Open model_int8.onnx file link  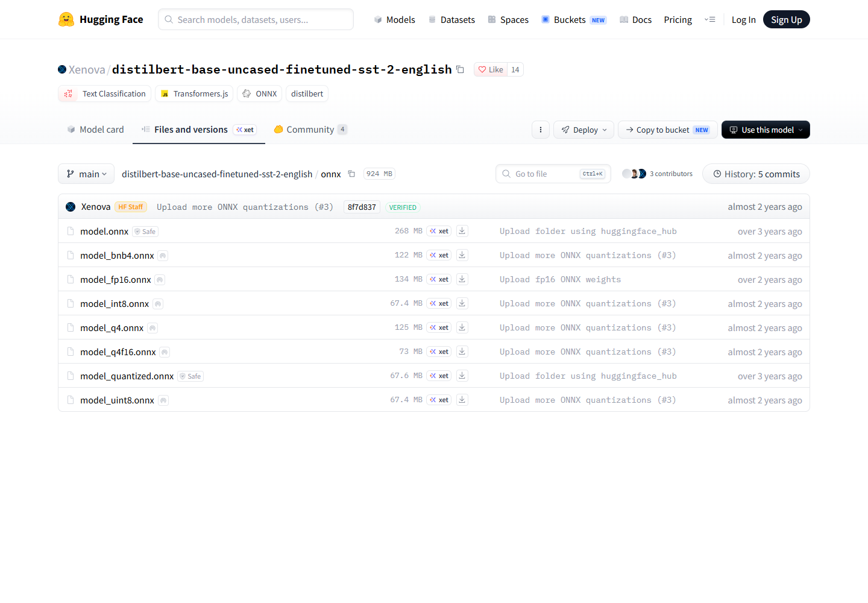[x=115, y=303]
